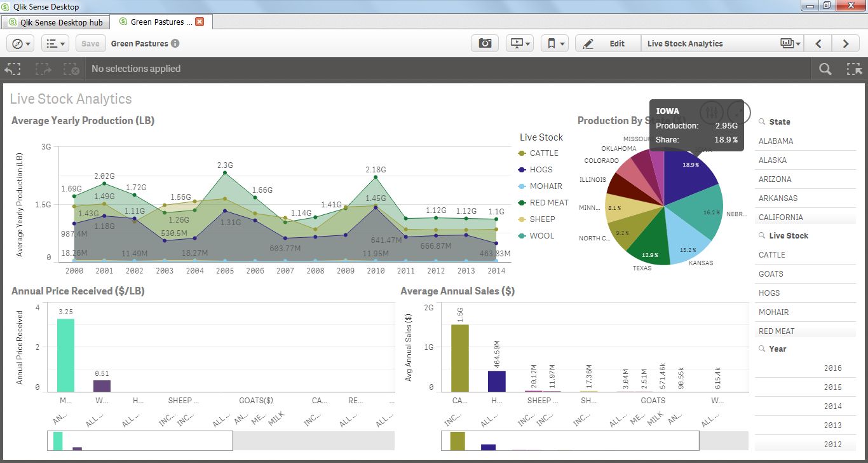Click NEBR... pie slice label
Screen dimensions: 868x463
click(x=735, y=214)
